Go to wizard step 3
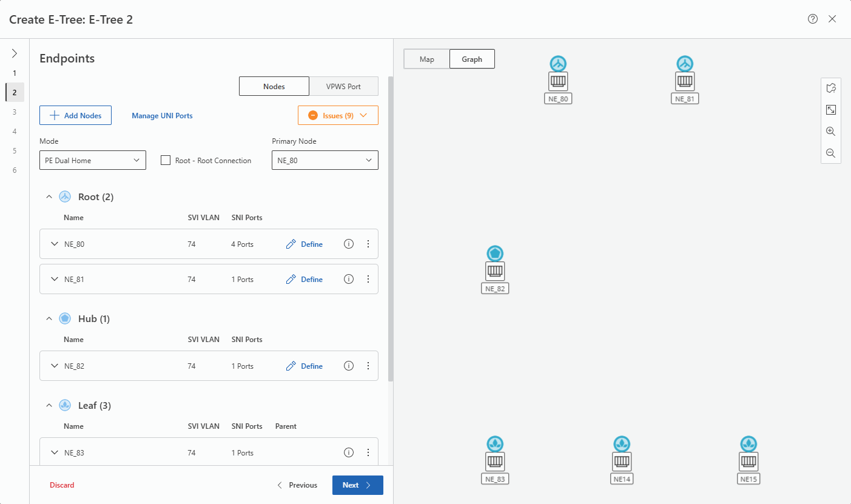The height and width of the screenshot is (504, 851). (x=15, y=112)
